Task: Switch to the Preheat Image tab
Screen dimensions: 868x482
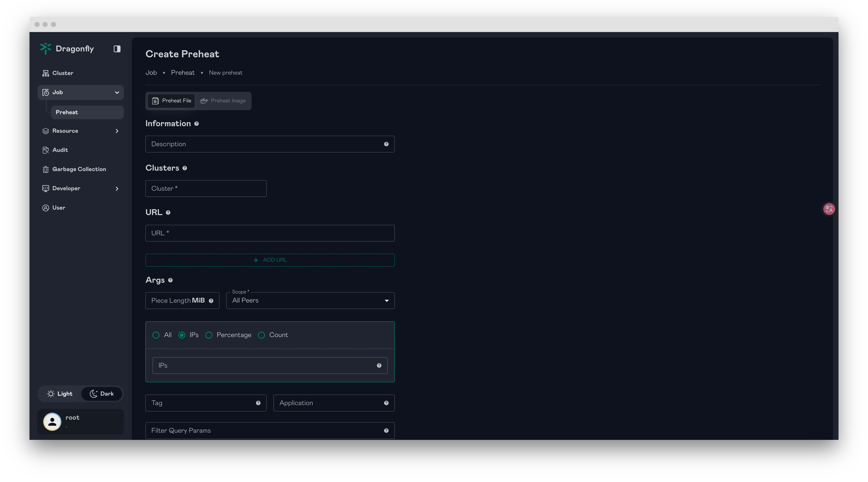Action: coord(223,101)
